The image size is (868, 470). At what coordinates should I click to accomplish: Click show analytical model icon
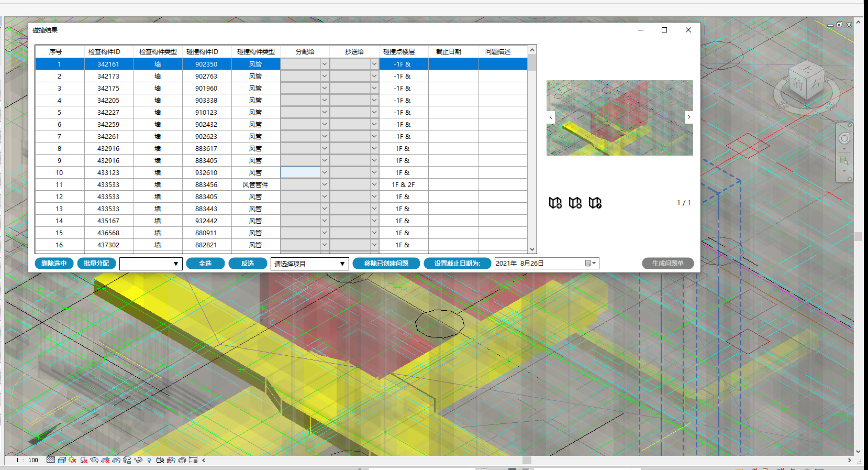pyautogui.click(x=171, y=460)
